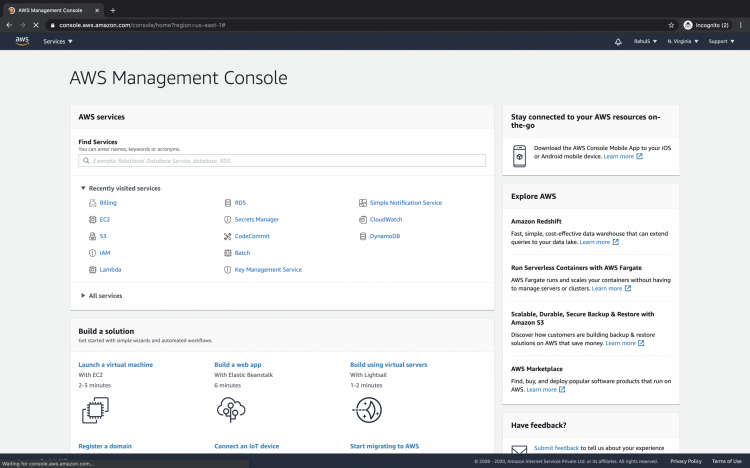
Task: Open the Simple Notification Service link
Action: tap(406, 203)
